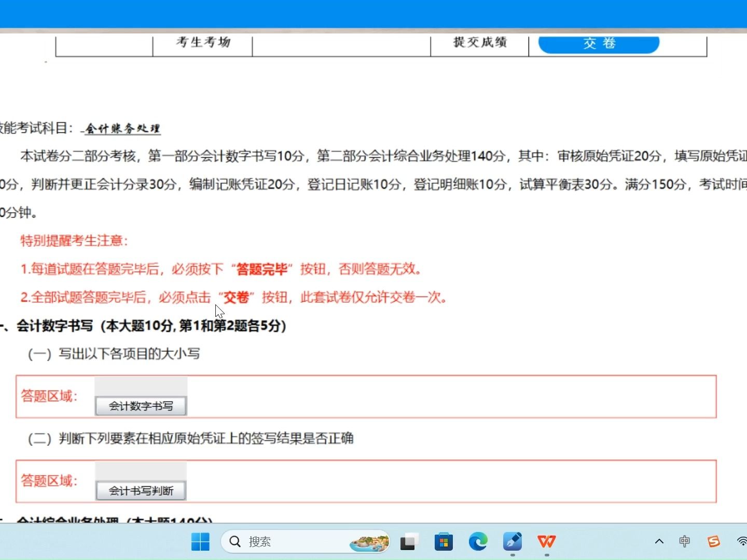Expand hidden system tray icons chevron
This screenshot has width=747, height=560.
click(659, 542)
